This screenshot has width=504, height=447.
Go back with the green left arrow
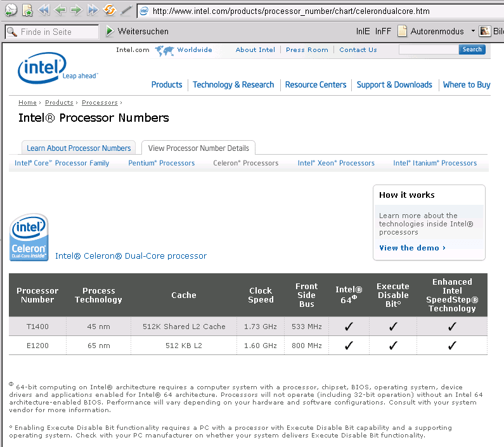(x=60, y=10)
